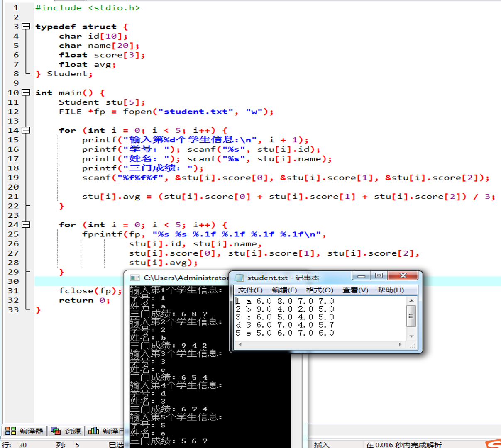Click the Notepad vertical scrollbar thumb
Image resolution: width=501 pixels, height=448 pixels.
click(x=411, y=316)
